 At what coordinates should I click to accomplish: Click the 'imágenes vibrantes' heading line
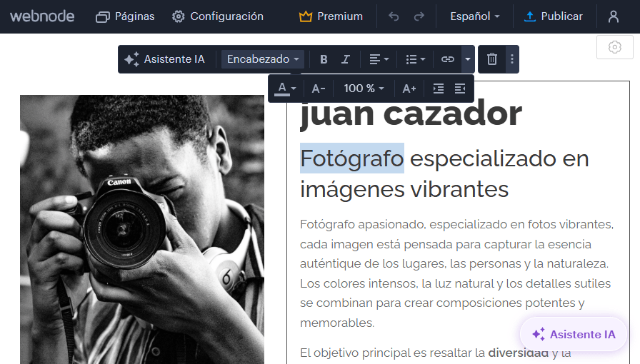click(404, 189)
